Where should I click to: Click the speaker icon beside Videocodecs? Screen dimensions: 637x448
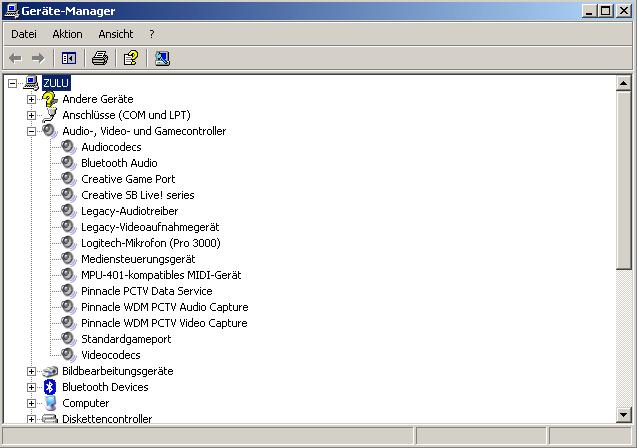(x=68, y=355)
